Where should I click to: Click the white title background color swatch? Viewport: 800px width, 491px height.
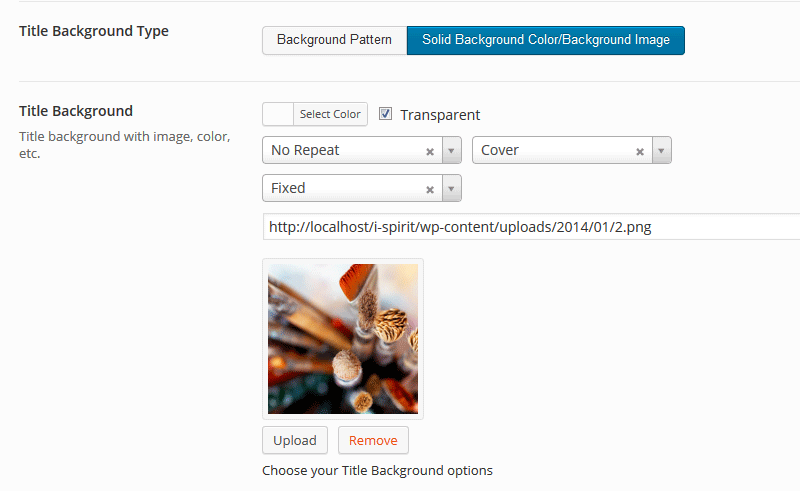pyautogui.click(x=278, y=114)
